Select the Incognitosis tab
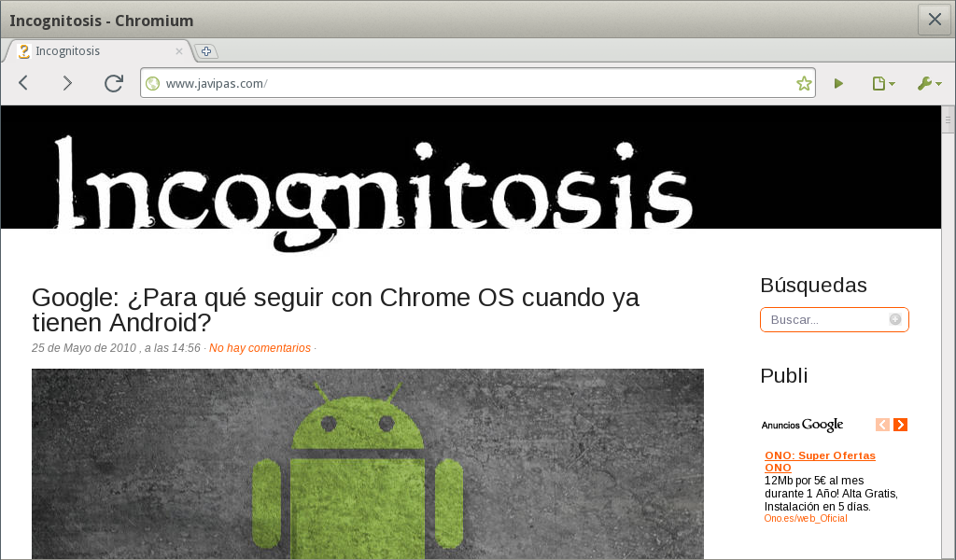The height and width of the screenshot is (560, 956). point(99,51)
